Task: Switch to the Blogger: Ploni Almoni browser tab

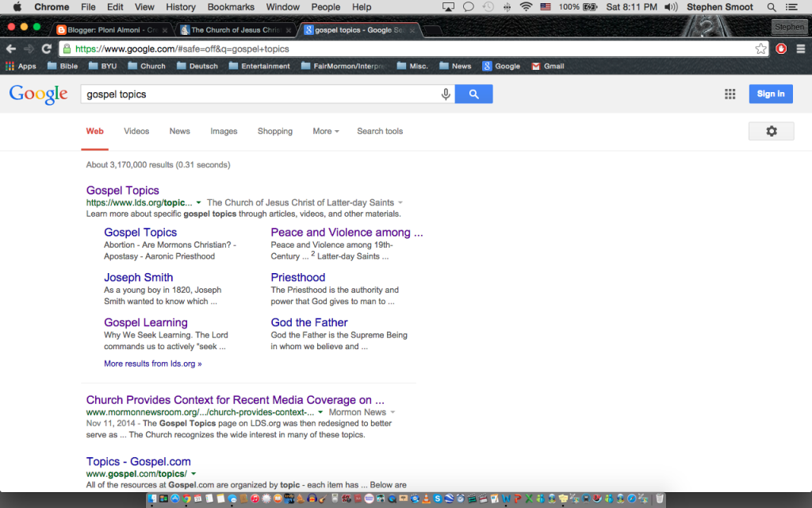Action: (113, 30)
